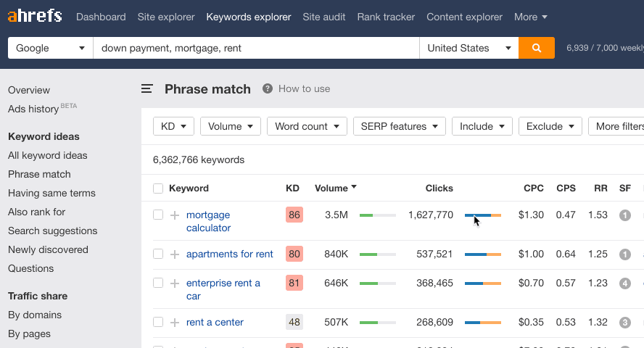Viewport: 644px width, 348px height.
Task: Open the Include filter dropdown
Action: [x=482, y=126]
